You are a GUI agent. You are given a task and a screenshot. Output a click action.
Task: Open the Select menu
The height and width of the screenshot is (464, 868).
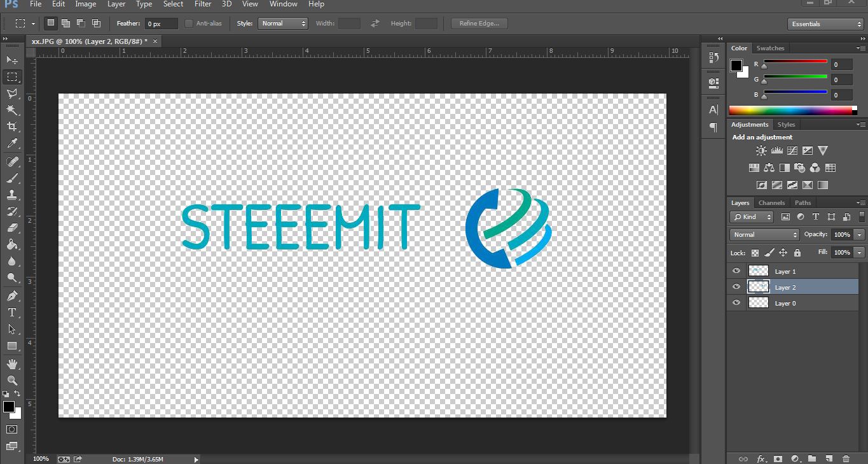point(173,4)
